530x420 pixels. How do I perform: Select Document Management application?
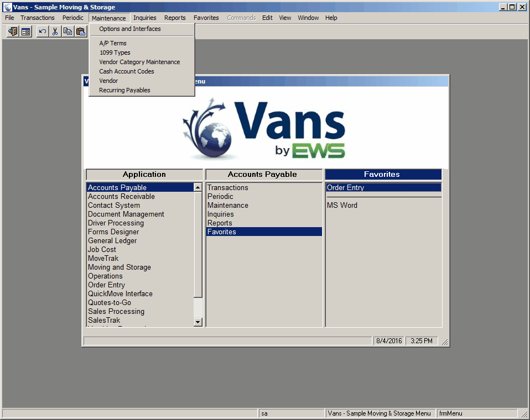(141, 214)
